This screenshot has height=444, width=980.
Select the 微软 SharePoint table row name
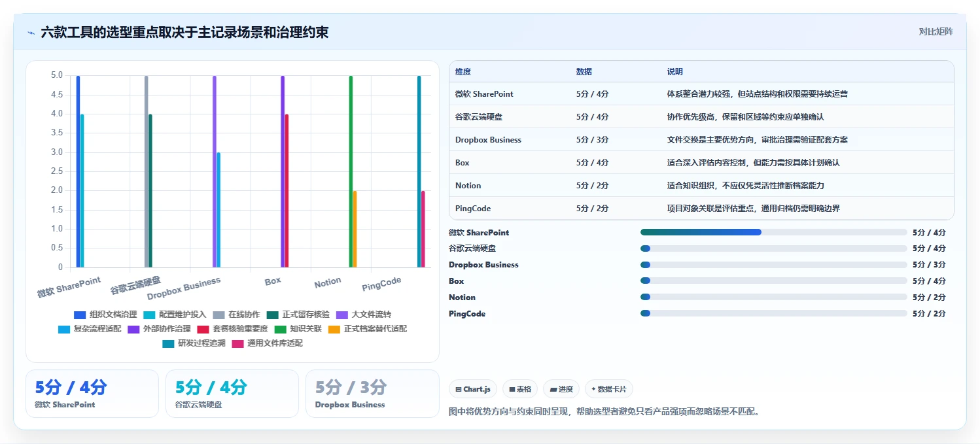[484, 94]
